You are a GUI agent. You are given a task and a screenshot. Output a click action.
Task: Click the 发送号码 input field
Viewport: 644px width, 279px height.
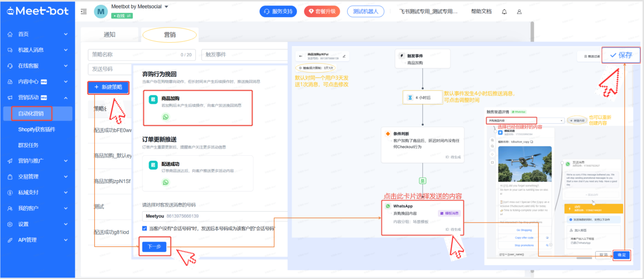coord(110,69)
